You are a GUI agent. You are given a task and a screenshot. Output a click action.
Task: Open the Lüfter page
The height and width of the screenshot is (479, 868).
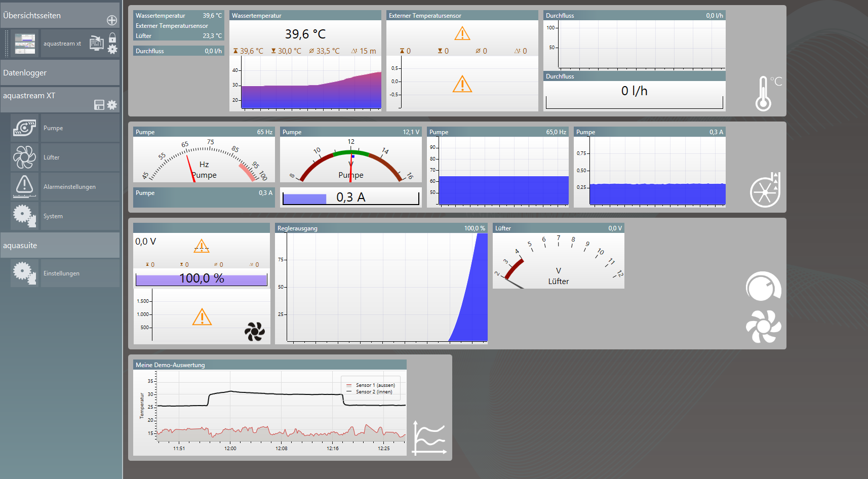coord(65,157)
